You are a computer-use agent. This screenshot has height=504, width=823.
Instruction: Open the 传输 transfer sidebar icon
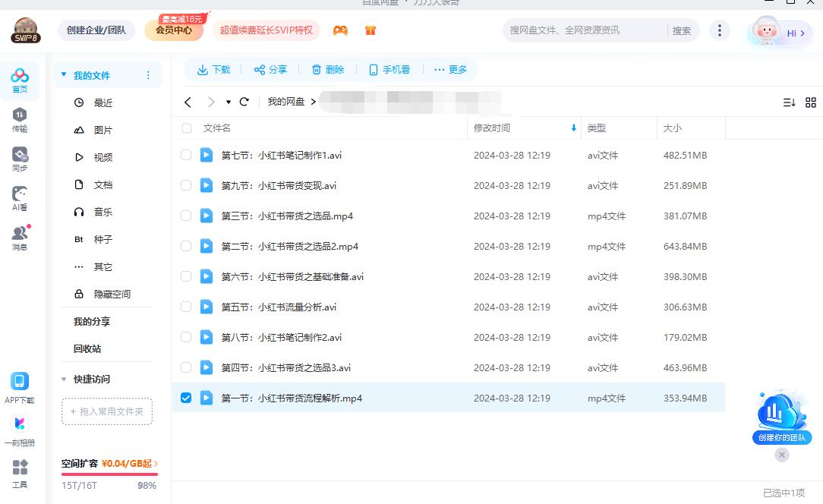tap(20, 120)
